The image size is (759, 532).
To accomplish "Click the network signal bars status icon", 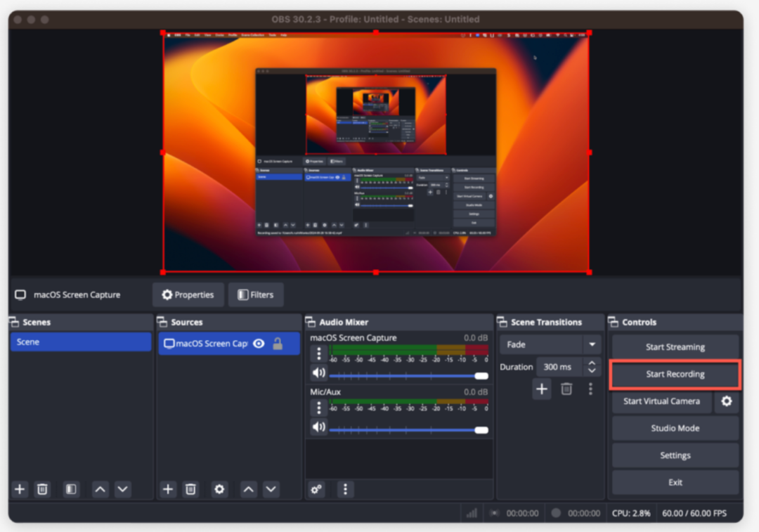I will point(472,513).
